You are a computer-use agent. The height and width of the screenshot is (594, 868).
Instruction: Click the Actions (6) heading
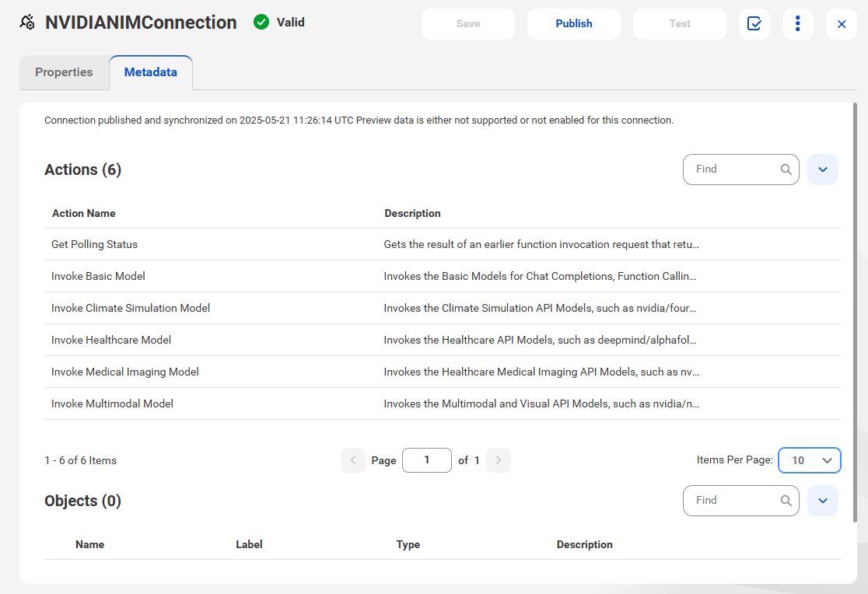tap(83, 169)
